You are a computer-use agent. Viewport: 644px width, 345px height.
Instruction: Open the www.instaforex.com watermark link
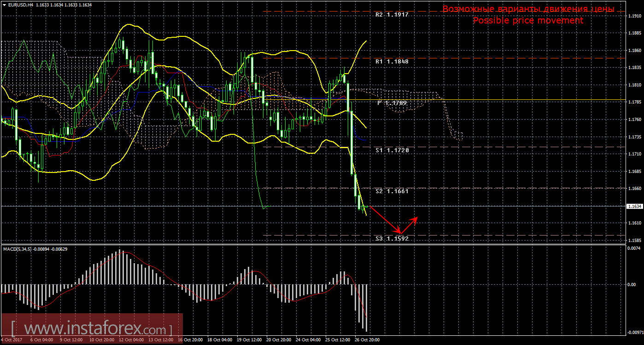click(x=91, y=329)
